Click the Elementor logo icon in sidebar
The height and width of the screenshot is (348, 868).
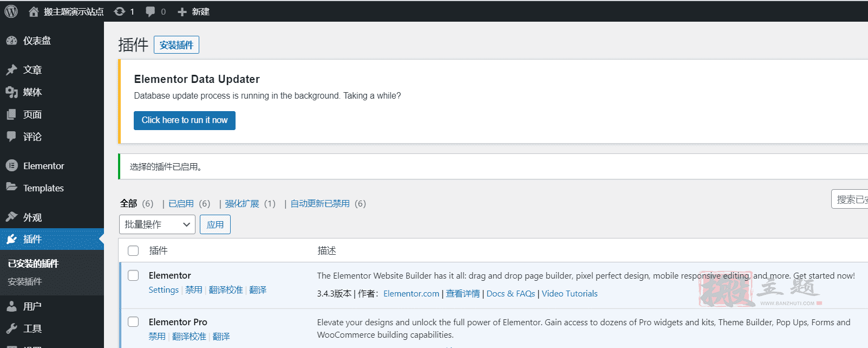tap(11, 166)
